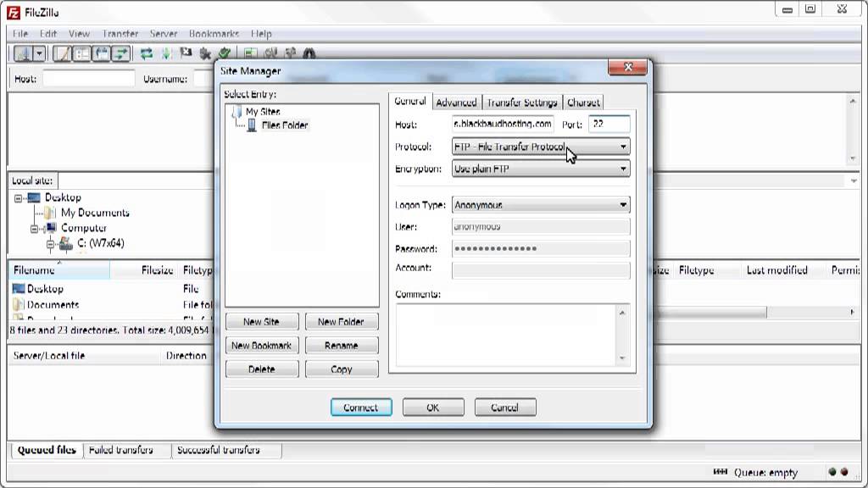
Task: Switch to the Charset tab
Action: (x=583, y=103)
